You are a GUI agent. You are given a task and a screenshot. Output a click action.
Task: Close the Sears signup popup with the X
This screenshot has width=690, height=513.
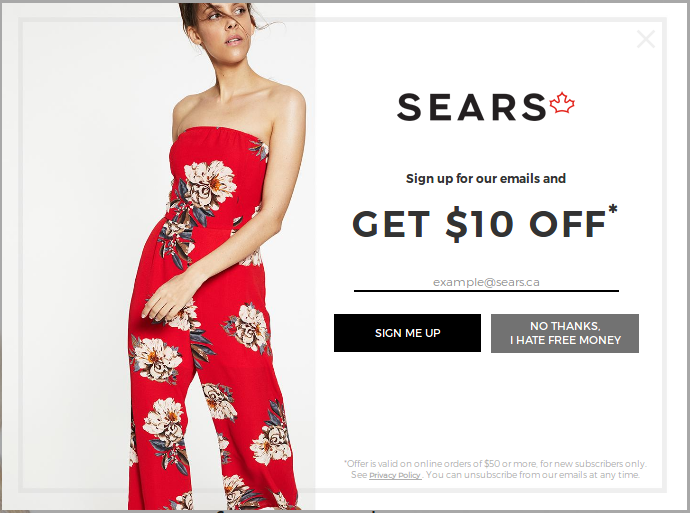tap(646, 39)
